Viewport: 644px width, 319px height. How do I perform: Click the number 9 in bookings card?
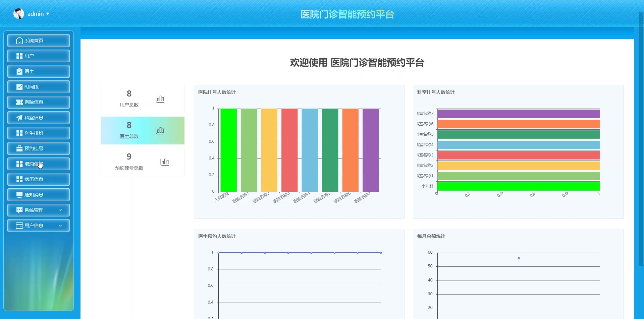[129, 156]
